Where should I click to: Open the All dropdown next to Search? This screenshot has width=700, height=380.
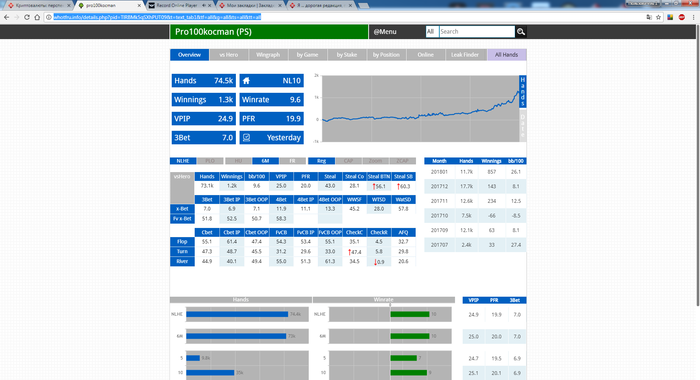tap(431, 32)
